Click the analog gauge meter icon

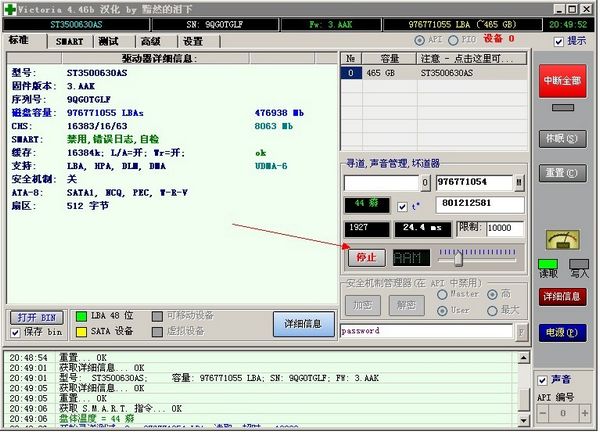[x=562, y=241]
